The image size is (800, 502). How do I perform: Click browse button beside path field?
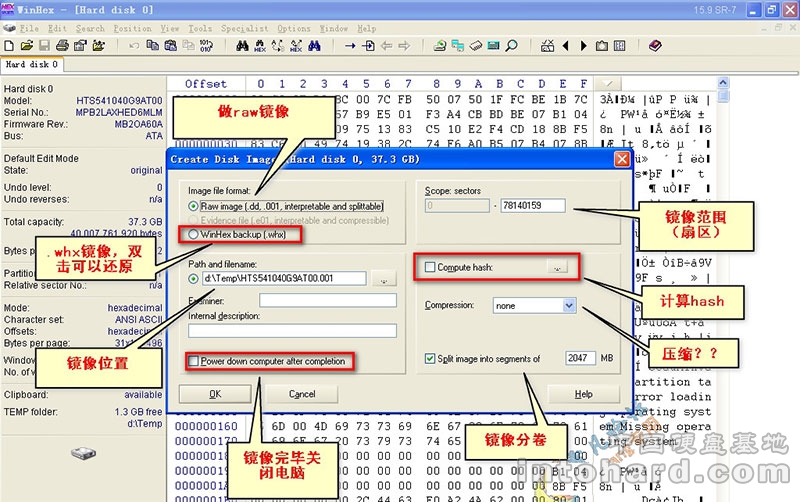click(x=385, y=279)
